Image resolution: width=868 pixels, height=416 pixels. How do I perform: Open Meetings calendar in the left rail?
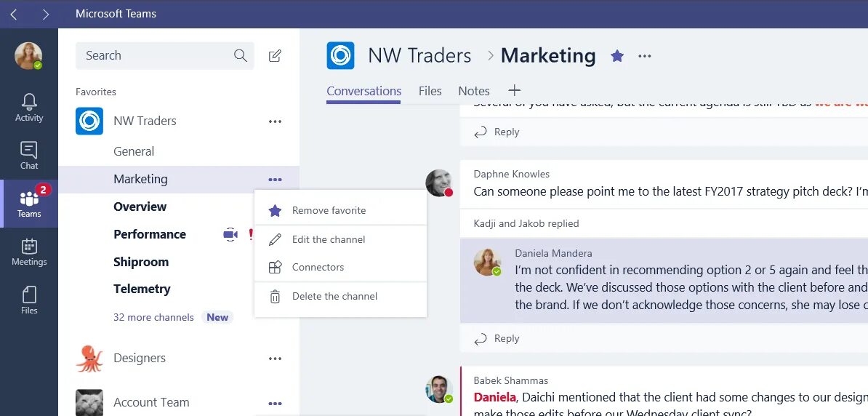point(29,252)
